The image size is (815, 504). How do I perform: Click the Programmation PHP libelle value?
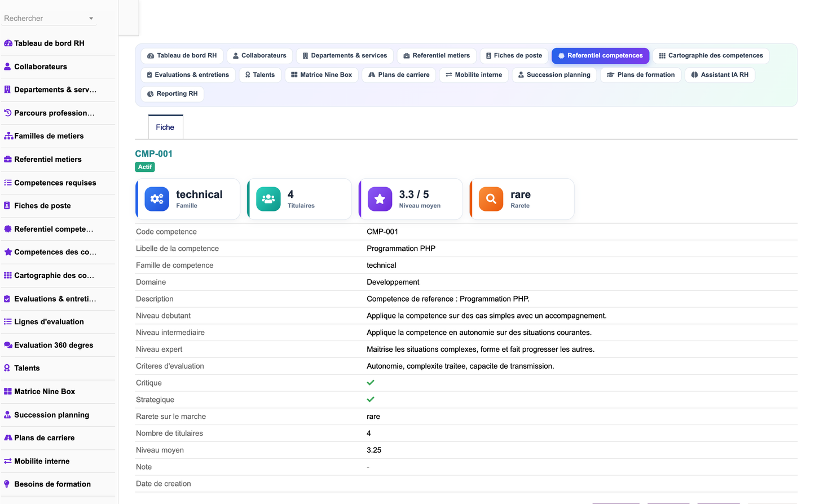tap(401, 249)
